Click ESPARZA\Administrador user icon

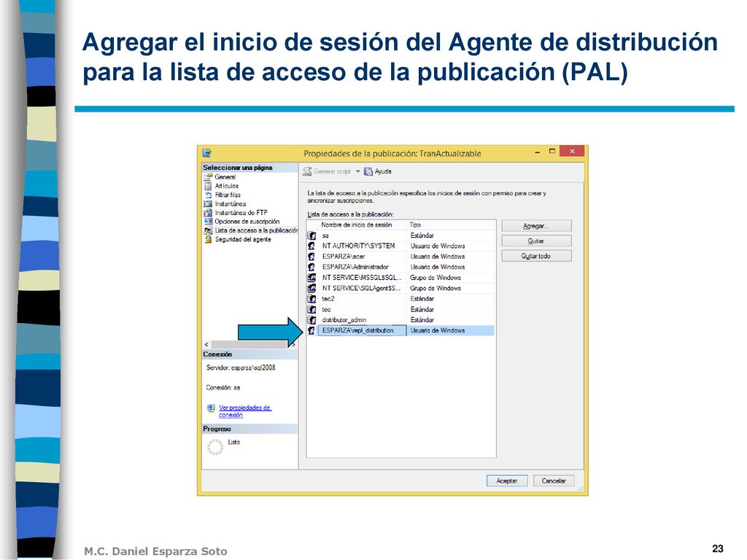click(x=311, y=267)
